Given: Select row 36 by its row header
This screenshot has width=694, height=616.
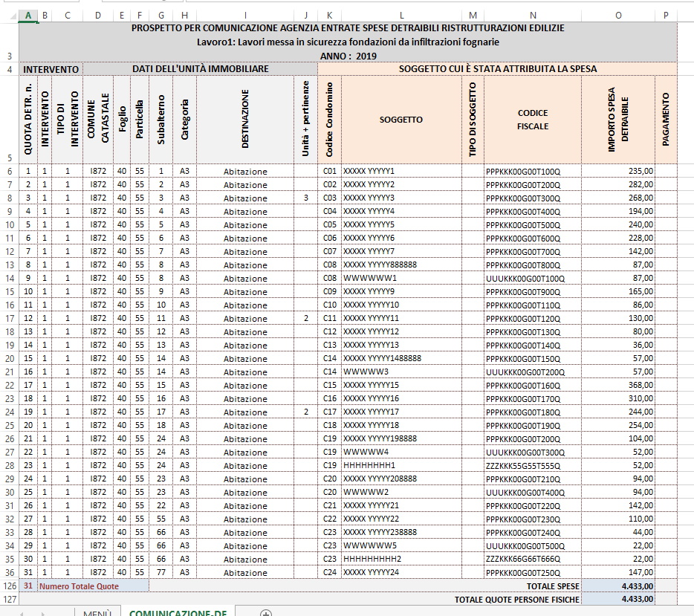Looking at the screenshot, I should pos(10,573).
